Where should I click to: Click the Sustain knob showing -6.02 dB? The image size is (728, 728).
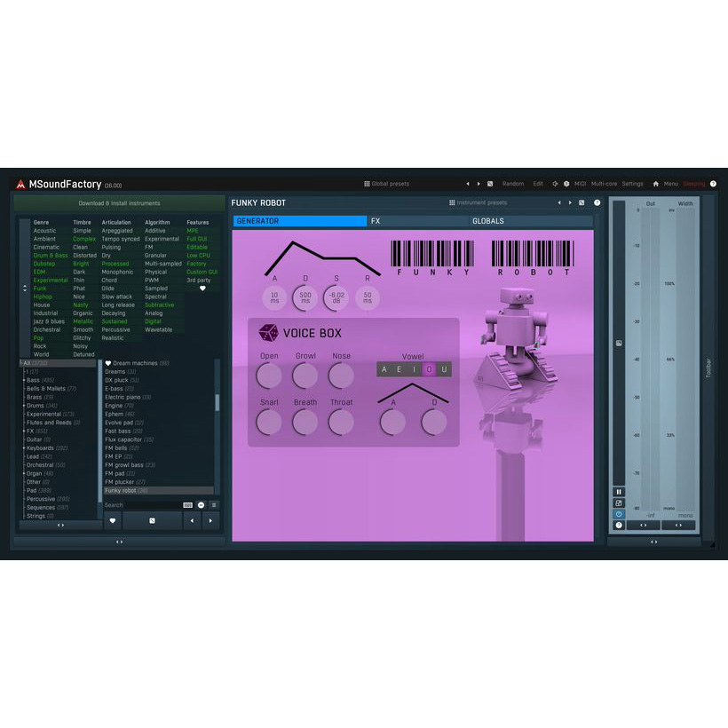tap(336, 297)
